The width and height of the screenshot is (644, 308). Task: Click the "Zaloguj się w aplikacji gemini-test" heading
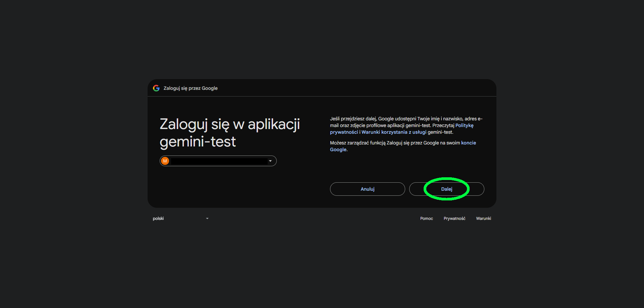coord(230,133)
